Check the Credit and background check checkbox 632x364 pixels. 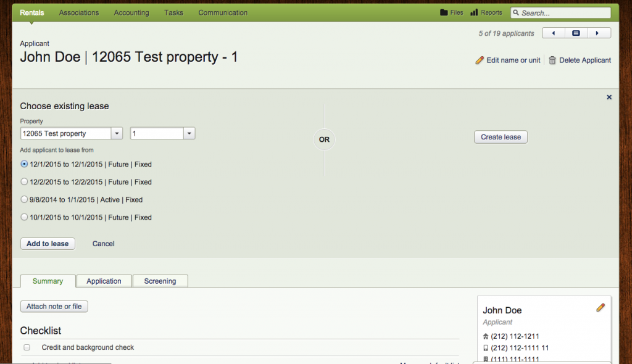point(27,347)
